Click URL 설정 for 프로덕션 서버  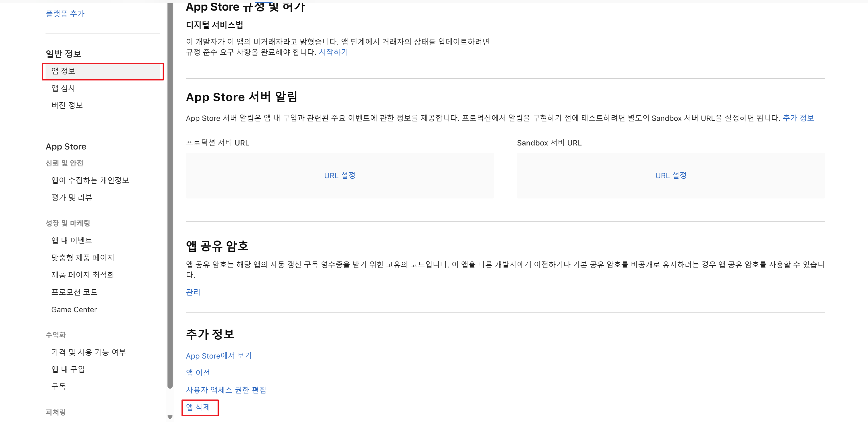(x=340, y=176)
